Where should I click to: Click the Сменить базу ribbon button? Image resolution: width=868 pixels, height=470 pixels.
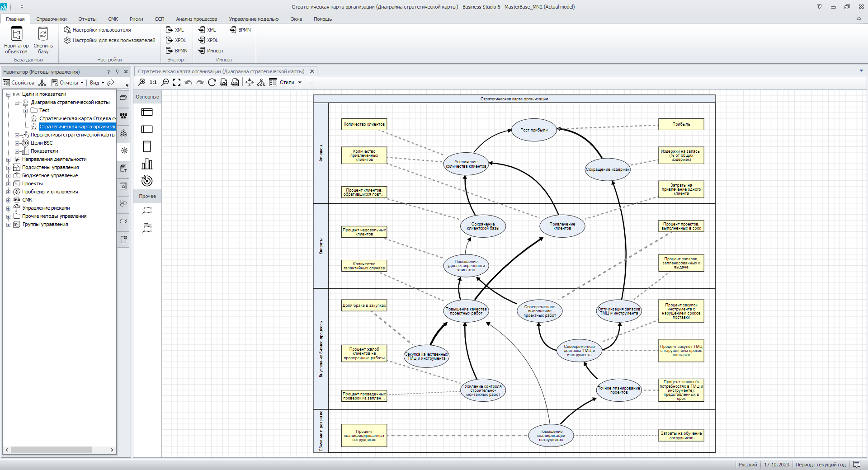[43, 40]
